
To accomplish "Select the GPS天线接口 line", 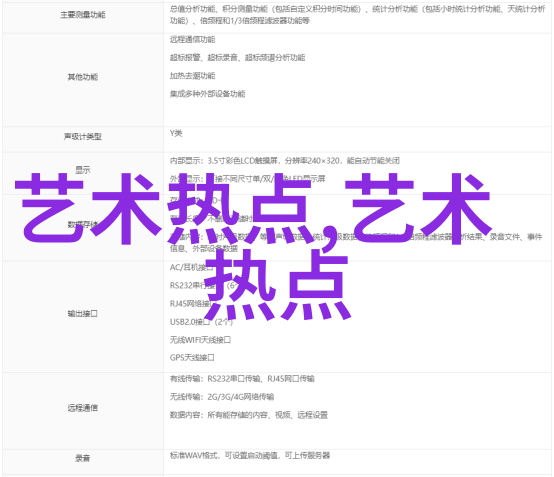I will 192,358.
